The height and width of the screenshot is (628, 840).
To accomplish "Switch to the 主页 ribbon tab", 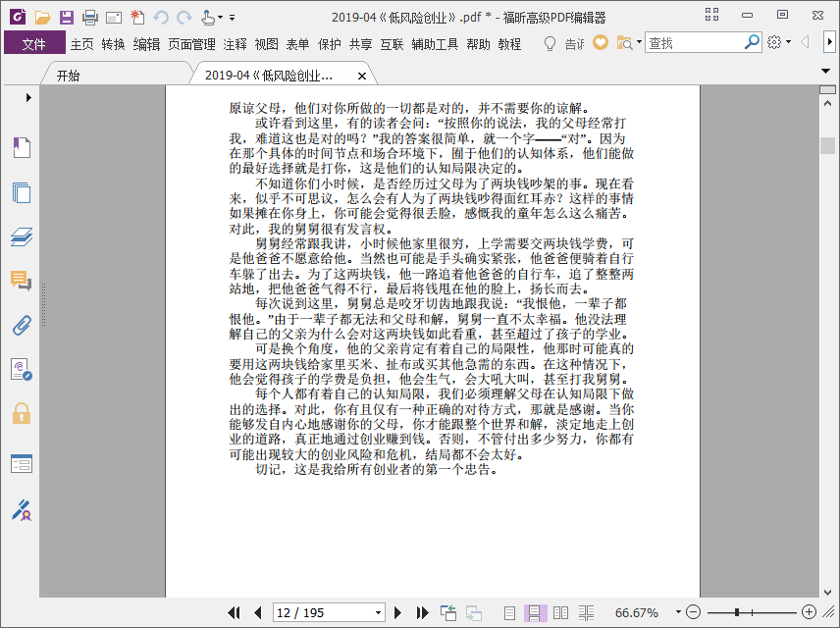I will pos(82,44).
